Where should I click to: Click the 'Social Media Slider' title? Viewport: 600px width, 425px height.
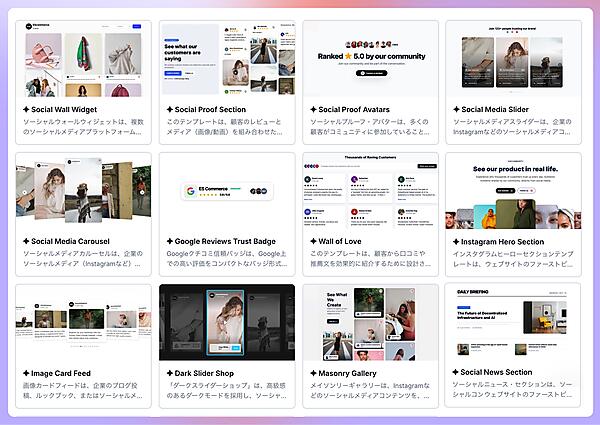495,109
